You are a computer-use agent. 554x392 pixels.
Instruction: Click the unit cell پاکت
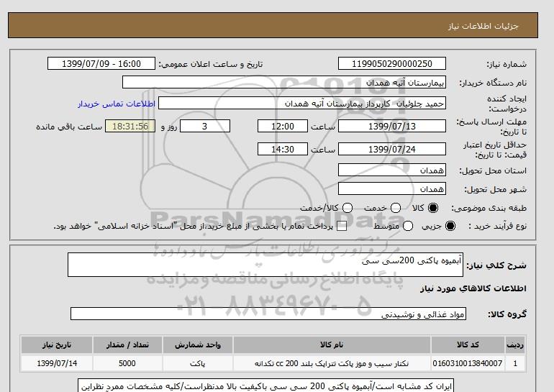(198, 363)
